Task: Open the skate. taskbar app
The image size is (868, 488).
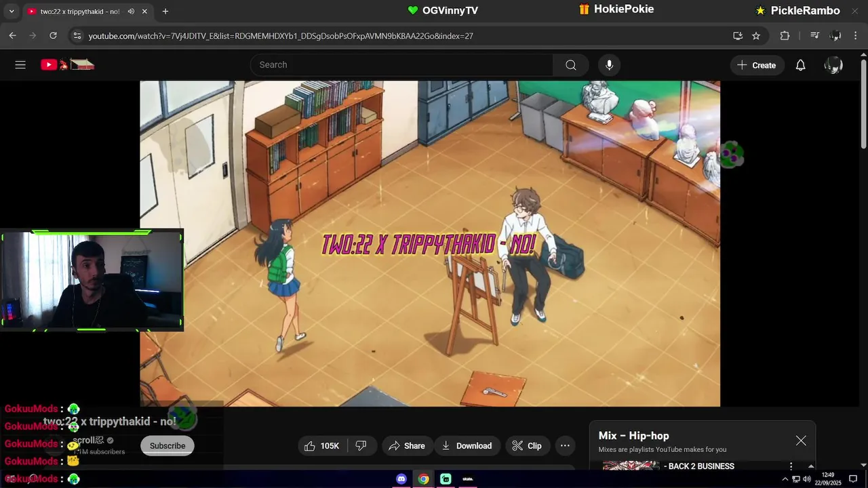Action: coord(468,479)
